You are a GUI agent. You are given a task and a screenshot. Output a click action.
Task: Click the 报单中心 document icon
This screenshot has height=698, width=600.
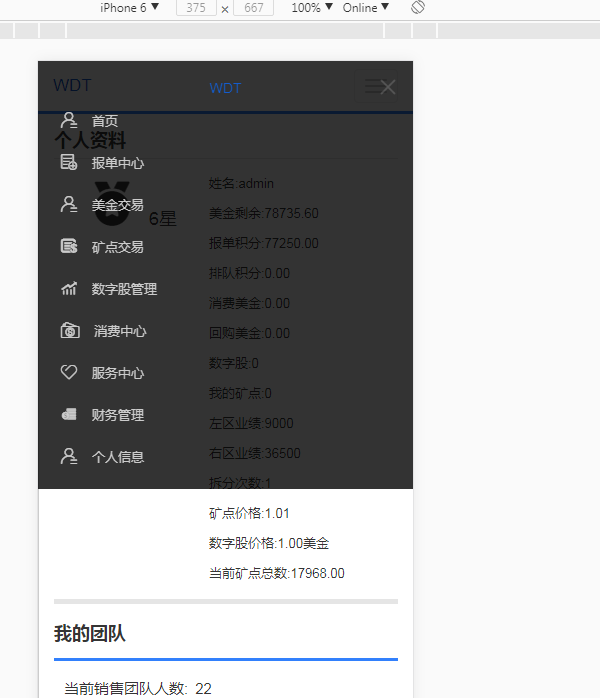tap(69, 162)
